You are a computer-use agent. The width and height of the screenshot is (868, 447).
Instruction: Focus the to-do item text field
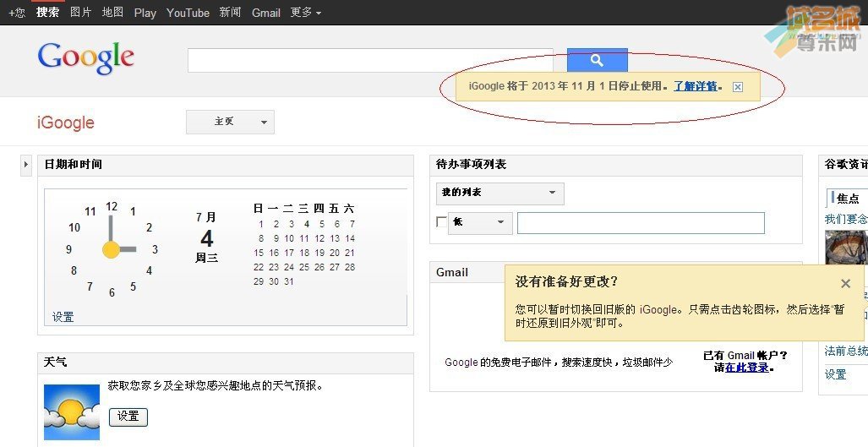pos(641,223)
